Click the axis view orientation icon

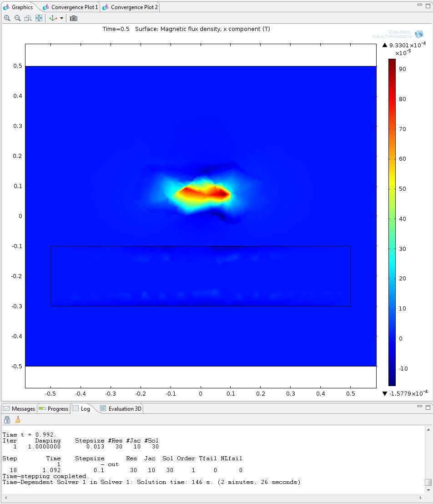click(x=53, y=18)
